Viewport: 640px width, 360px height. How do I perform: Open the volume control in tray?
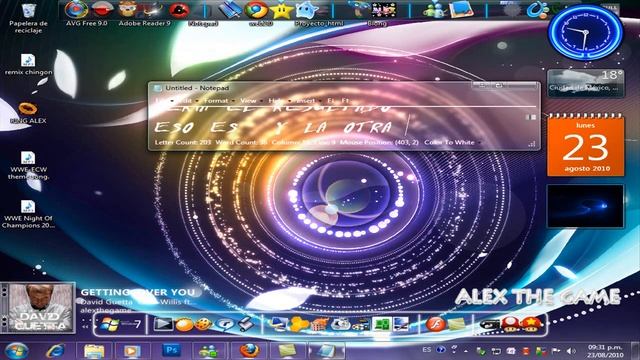point(571,351)
